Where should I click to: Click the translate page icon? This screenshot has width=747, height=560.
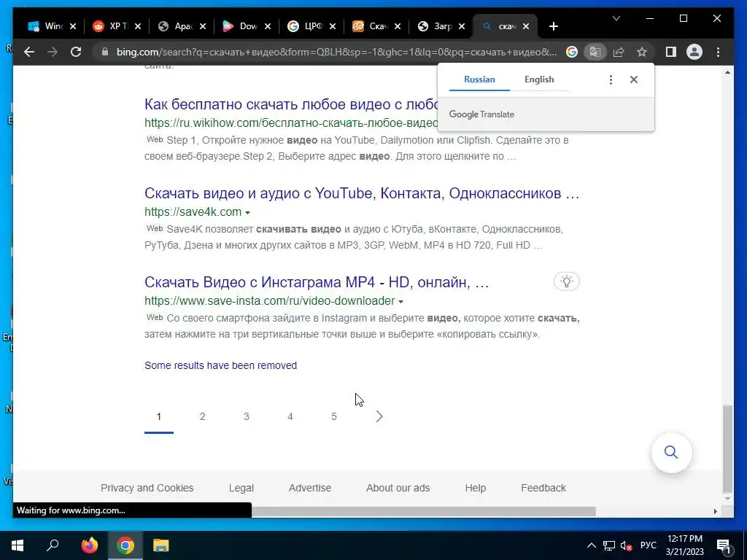pyautogui.click(x=595, y=52)
